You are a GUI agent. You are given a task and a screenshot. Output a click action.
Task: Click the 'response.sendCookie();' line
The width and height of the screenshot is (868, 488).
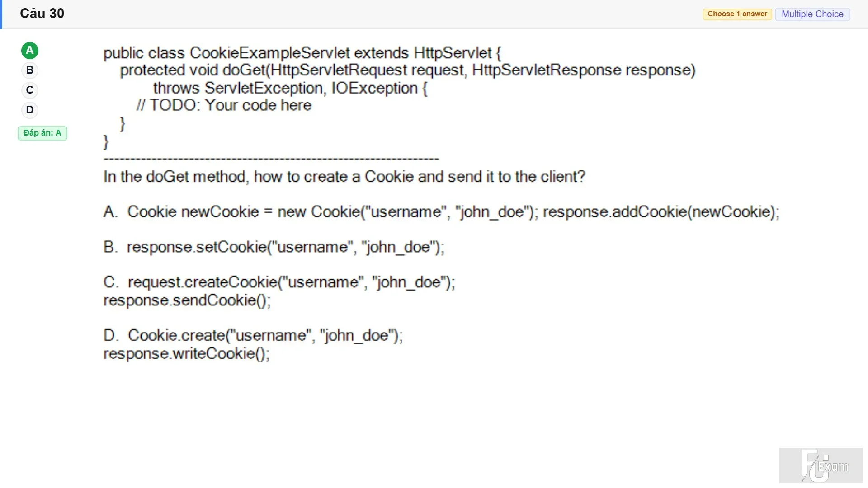click(187, 300)
